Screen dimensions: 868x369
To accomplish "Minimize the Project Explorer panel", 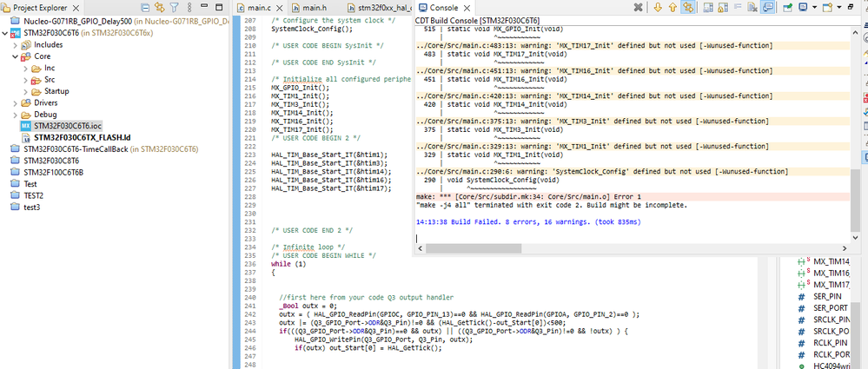I will pos(204,7).
